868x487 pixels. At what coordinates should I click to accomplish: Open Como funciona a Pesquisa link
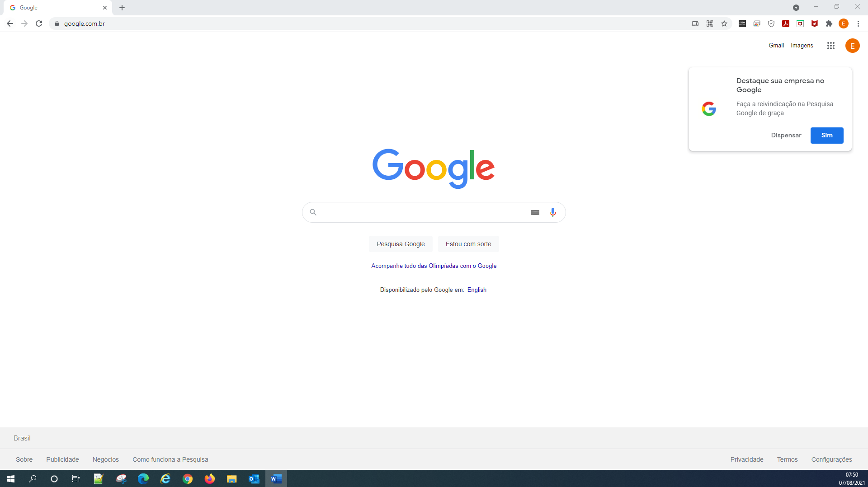pos(170,459)
